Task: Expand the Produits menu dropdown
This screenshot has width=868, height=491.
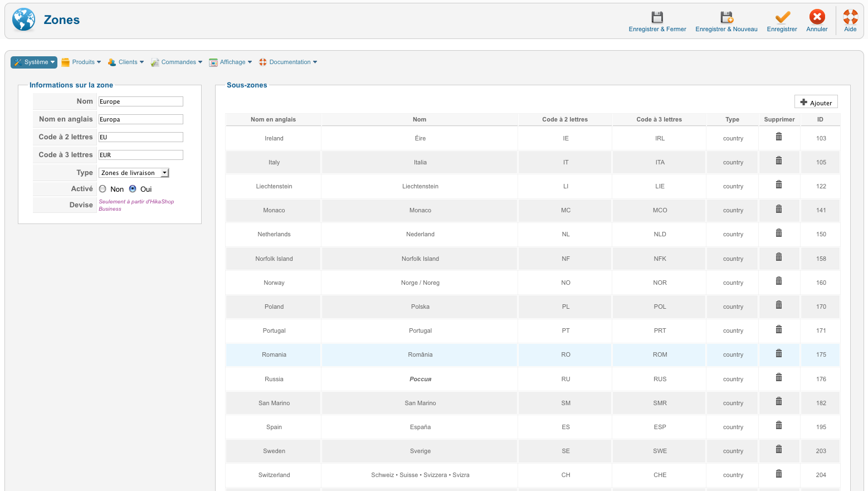Action: (x=81, y=62)
